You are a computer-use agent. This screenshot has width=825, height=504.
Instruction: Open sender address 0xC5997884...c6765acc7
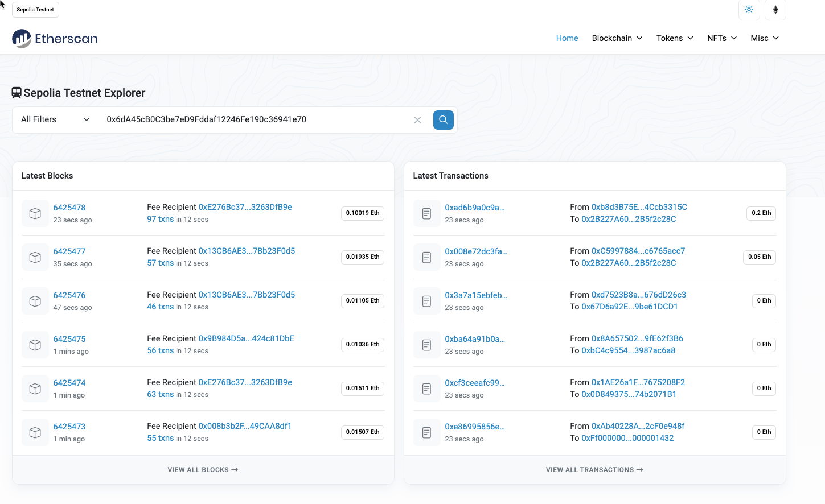[638, 251]
